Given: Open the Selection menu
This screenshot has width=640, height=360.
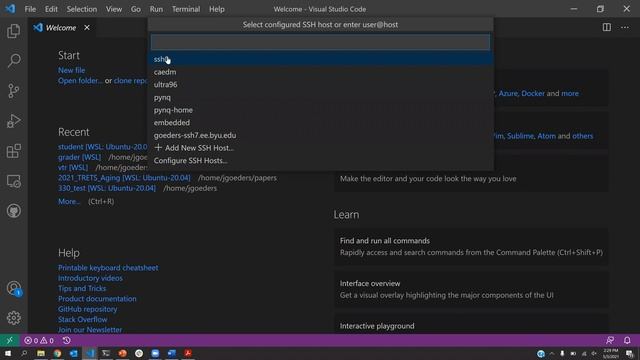Looking at the screenshot, I should point(82,9).
